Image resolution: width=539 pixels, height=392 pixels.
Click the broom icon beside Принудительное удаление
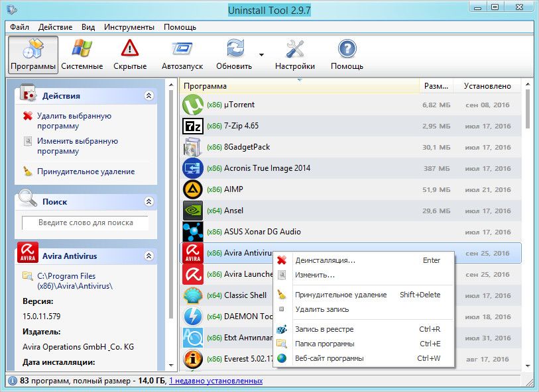point(28,171)
